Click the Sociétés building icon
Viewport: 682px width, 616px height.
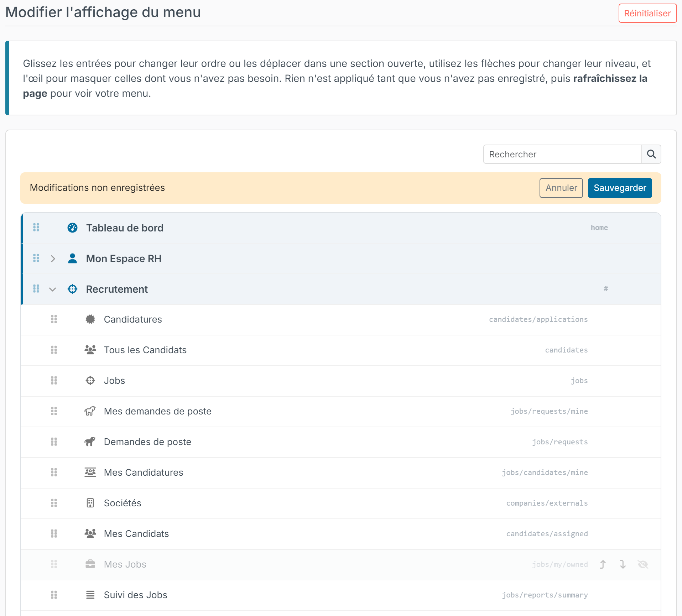90,503
